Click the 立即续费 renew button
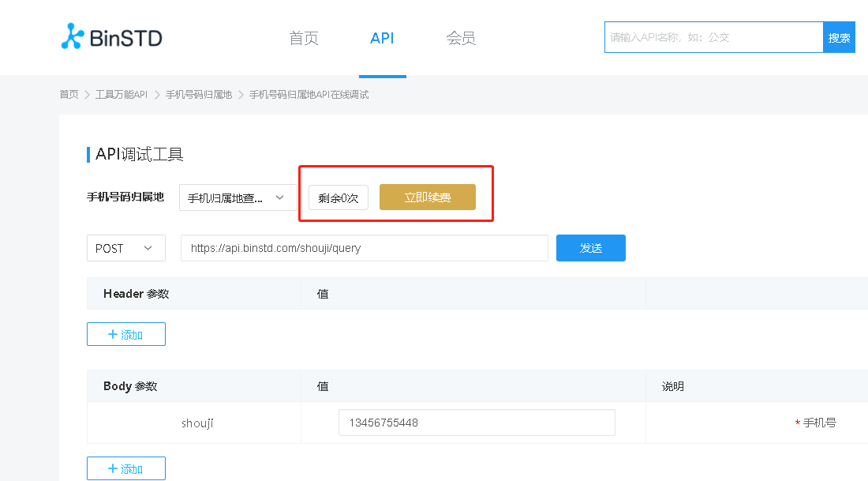The width and height of the screenshot is (868, 481). [x=427, y=197]
